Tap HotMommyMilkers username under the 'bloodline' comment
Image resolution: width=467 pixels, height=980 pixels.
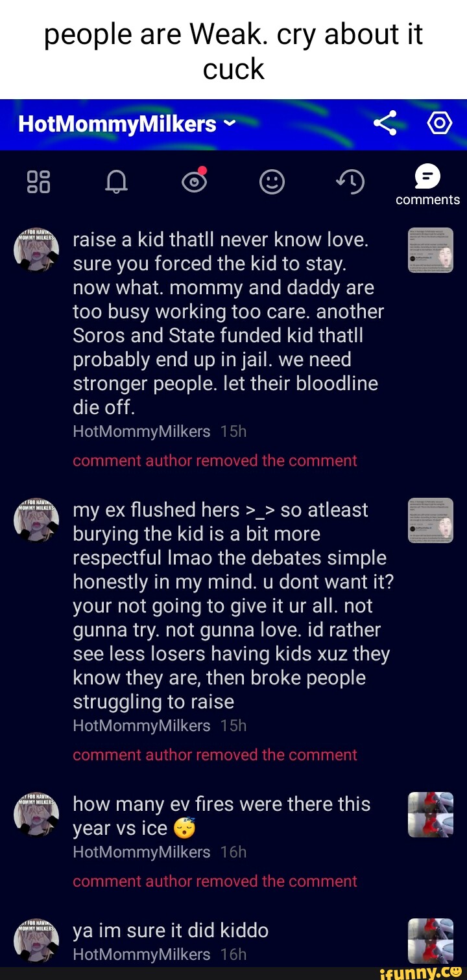click(x=141, y=432)
